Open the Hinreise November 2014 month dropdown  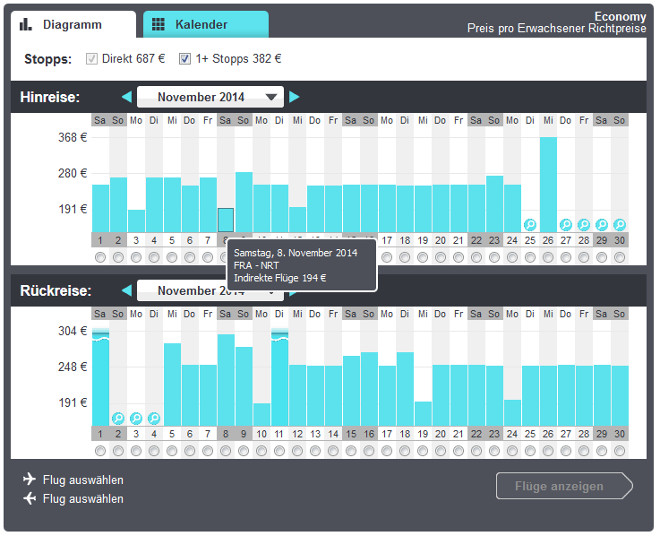210,97
